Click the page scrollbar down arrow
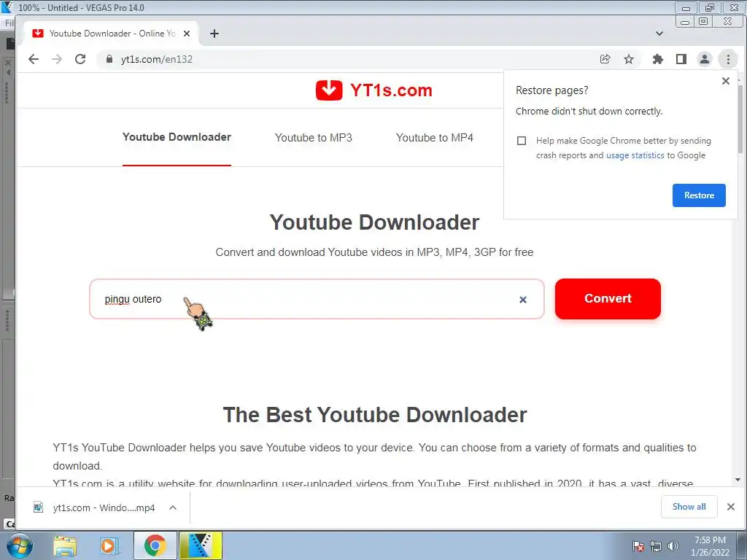The image size is (747, 560). [738, 480]
